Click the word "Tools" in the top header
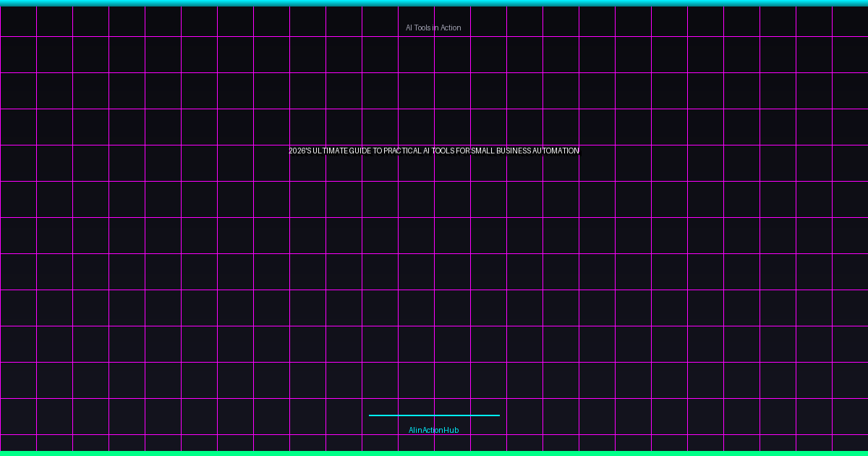Image resolution: width=868 pixels, height=456 pixels. click(423, 28)
